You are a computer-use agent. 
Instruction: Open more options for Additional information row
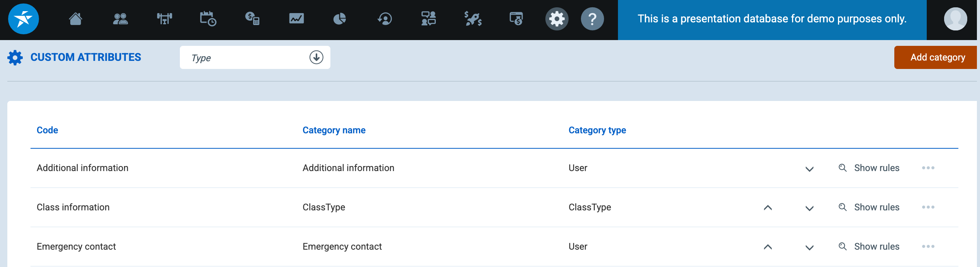(928, 168)
